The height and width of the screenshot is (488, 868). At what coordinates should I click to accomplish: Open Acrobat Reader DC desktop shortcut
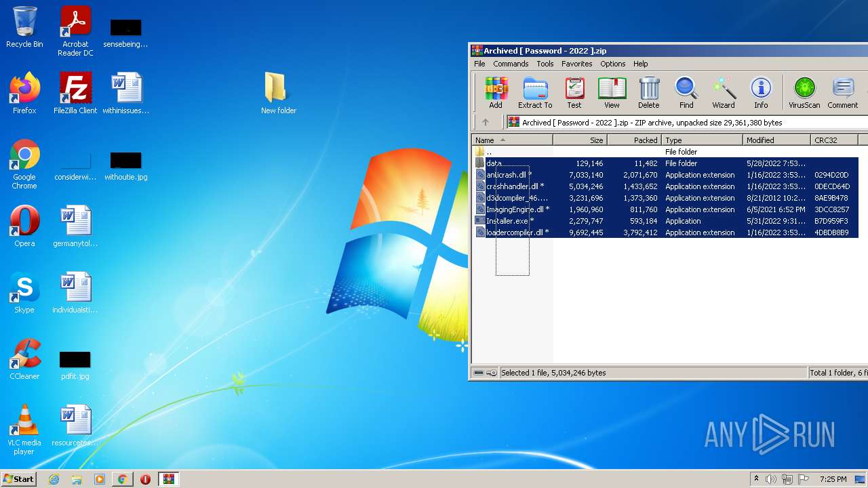(x=75, y=31)
